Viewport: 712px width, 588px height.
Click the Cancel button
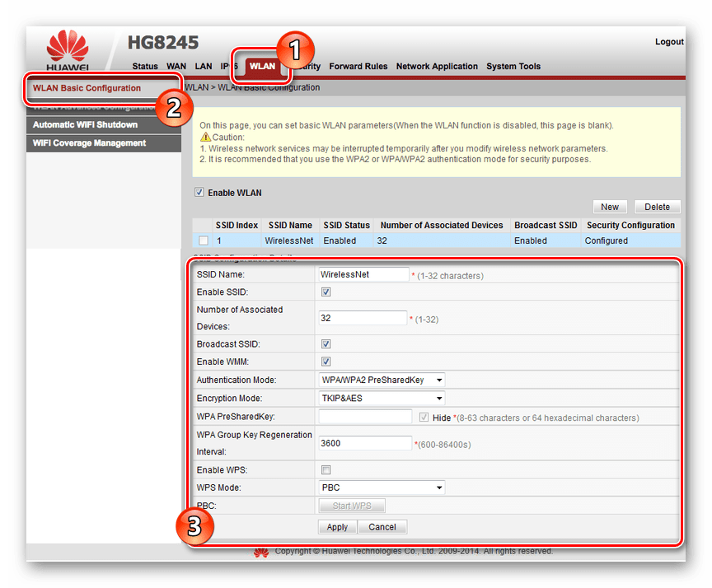382,527
